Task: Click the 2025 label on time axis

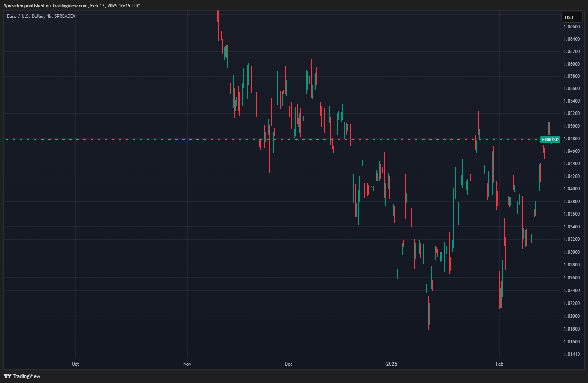Action: coord(392,364)
